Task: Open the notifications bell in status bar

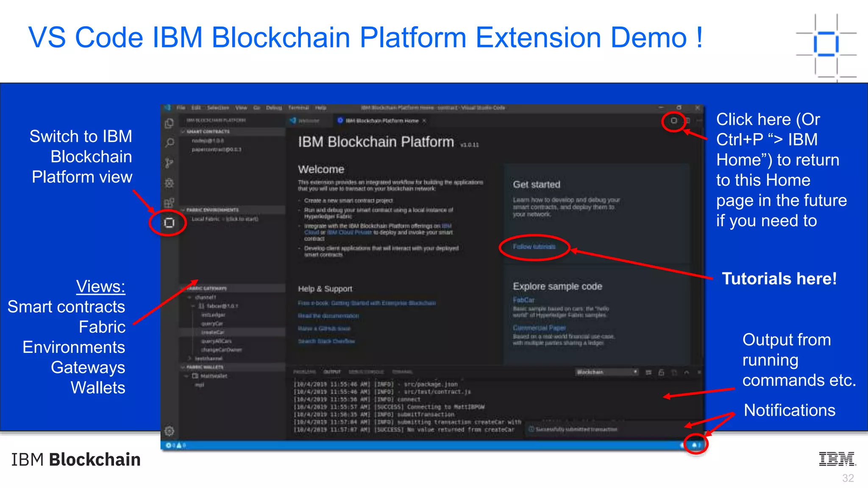Action: point(695,445)
